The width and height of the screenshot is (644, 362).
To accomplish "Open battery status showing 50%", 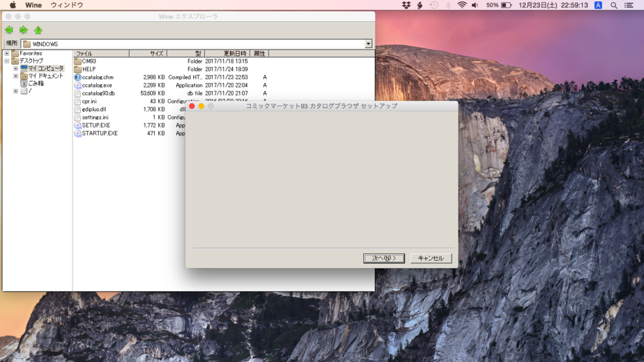I will tap(499, 5).
